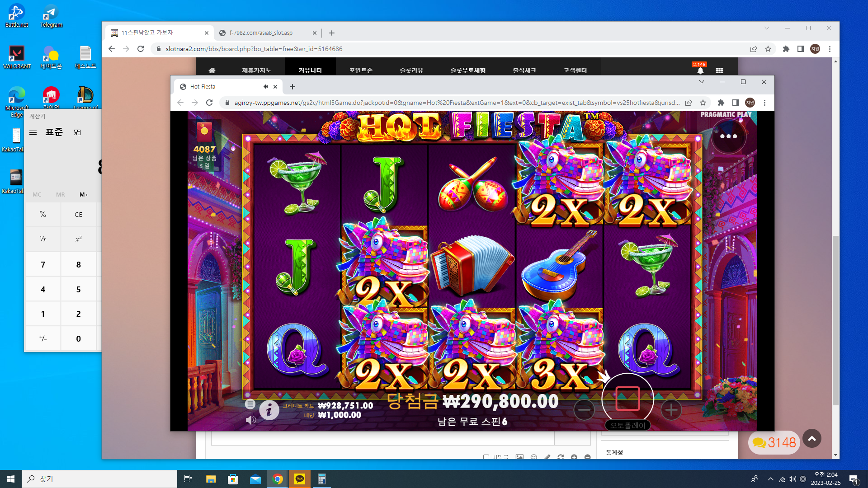Open the 3148 chat bubble
Viewport: 868px width, 488px height.
[x=774, y=442]
